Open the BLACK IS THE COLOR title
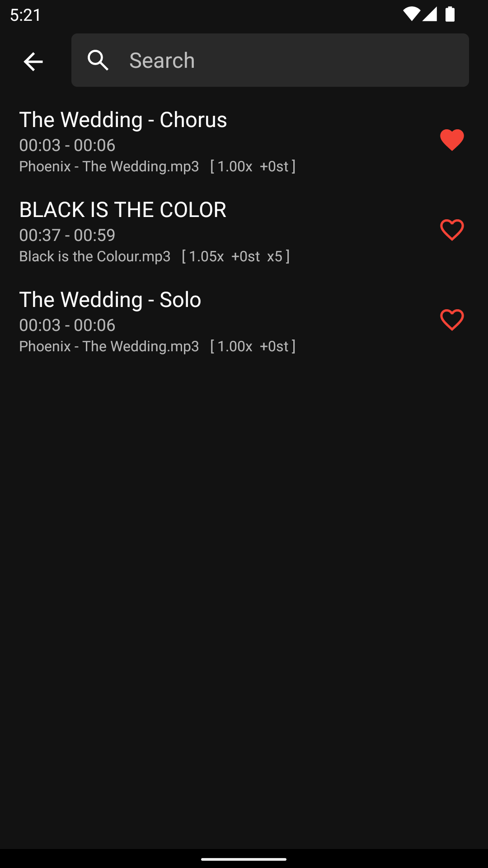This screenshot has height=868, width=488. coord(122,209)
